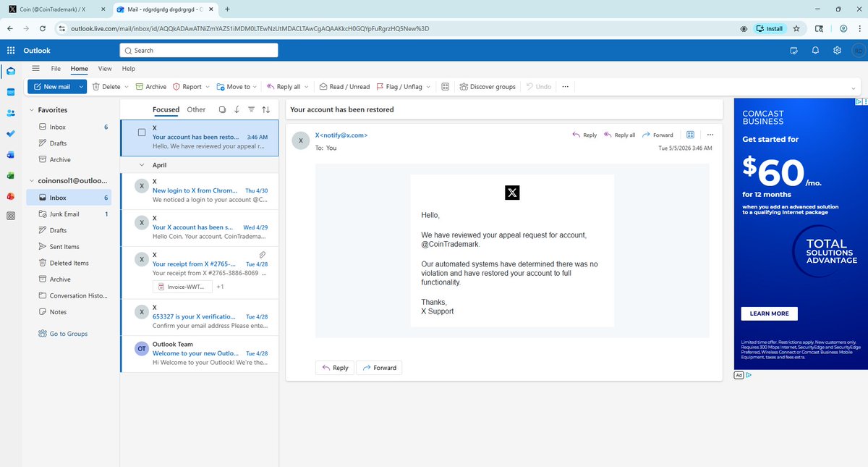Open the Sent Items folder
Screen dimensions: 868x467
coord(69,247)
